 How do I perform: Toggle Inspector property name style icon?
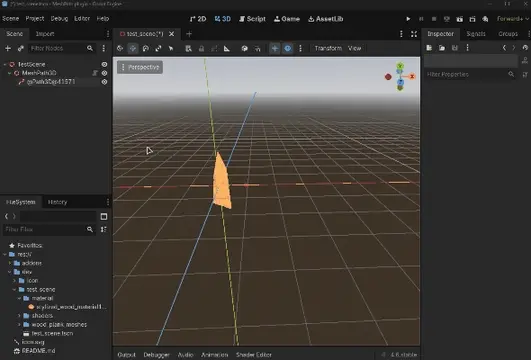tap(525, 74)
